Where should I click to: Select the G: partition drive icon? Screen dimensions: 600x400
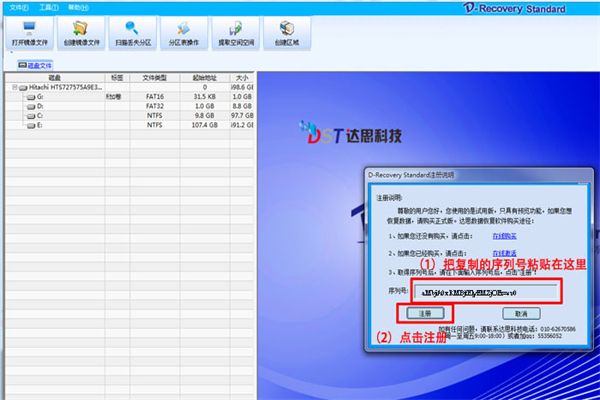pos(31,97)
